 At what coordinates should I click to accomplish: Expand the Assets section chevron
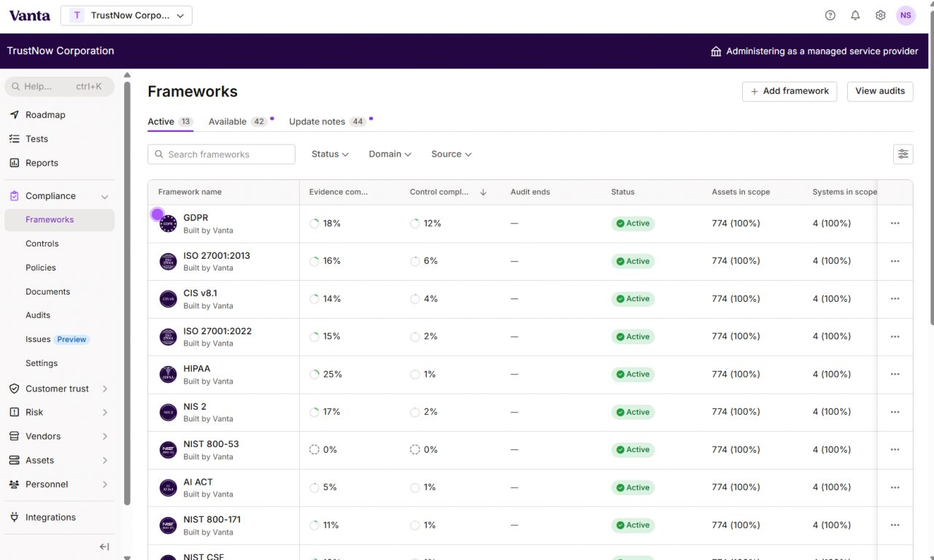(x=104, y=460)
